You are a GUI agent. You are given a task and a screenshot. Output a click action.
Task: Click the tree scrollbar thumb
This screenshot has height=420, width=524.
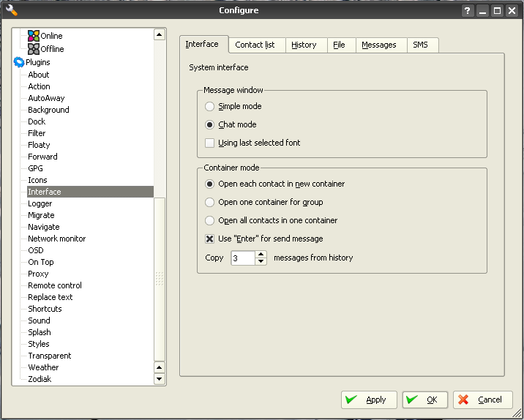click(160, 279)
